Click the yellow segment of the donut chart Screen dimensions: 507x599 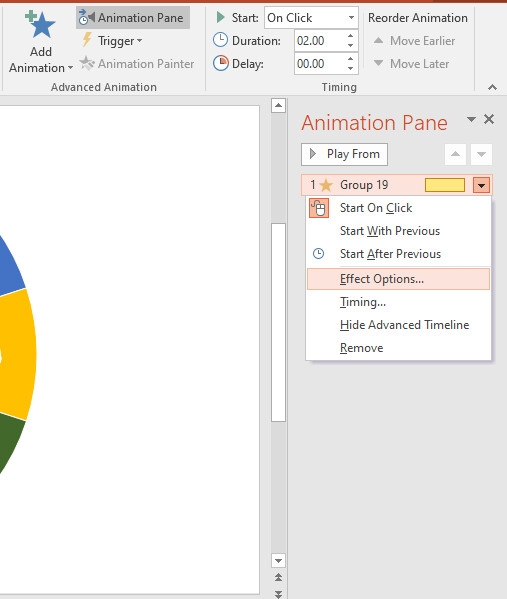(x=18, y=355)
